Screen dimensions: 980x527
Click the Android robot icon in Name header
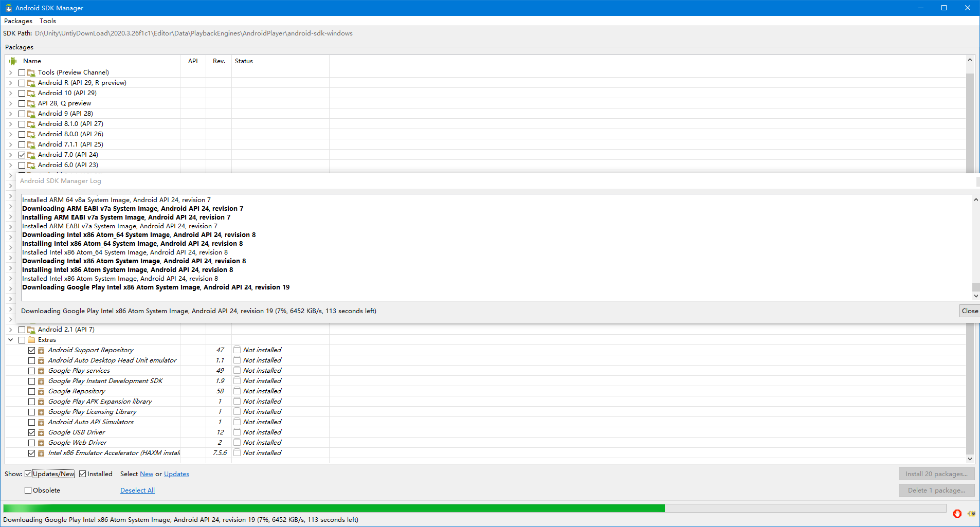13,61
